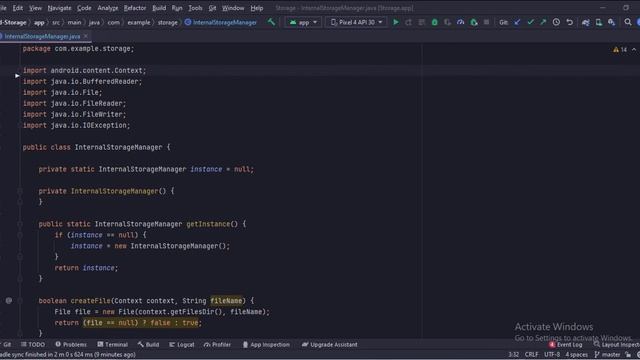Click the '4 spaces' indent setting
This screenshot has width=640, height=360.
pos(576,354)
